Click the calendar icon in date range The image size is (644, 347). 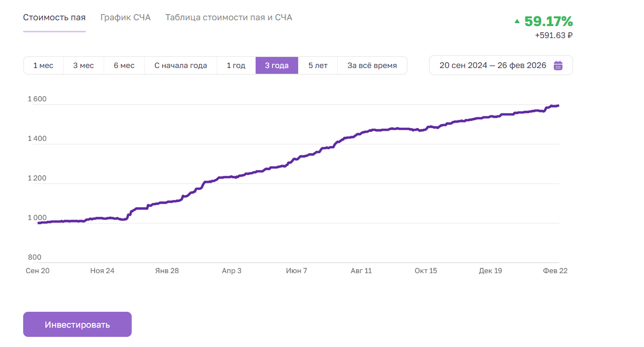pos(558,66)
